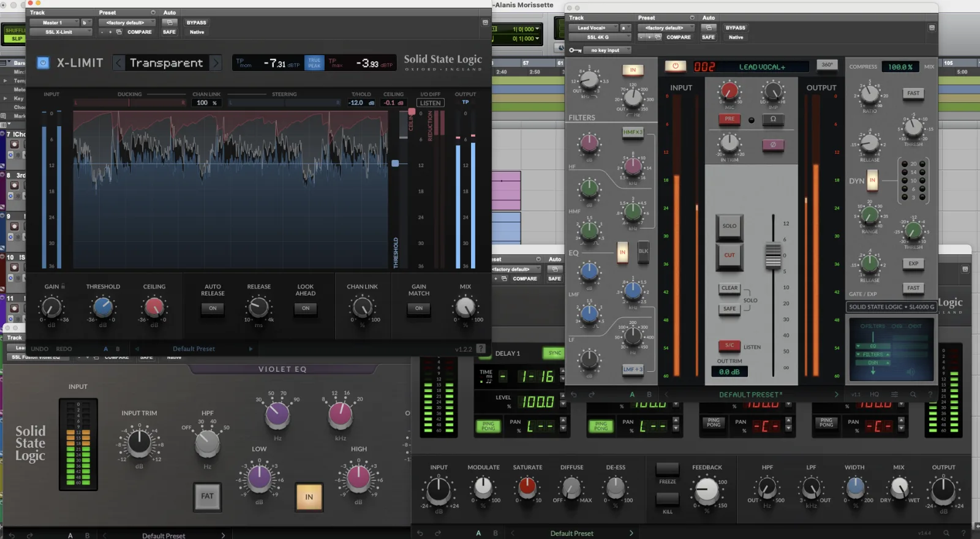Open the Master 1 track selector dropdown

point(55,23)
